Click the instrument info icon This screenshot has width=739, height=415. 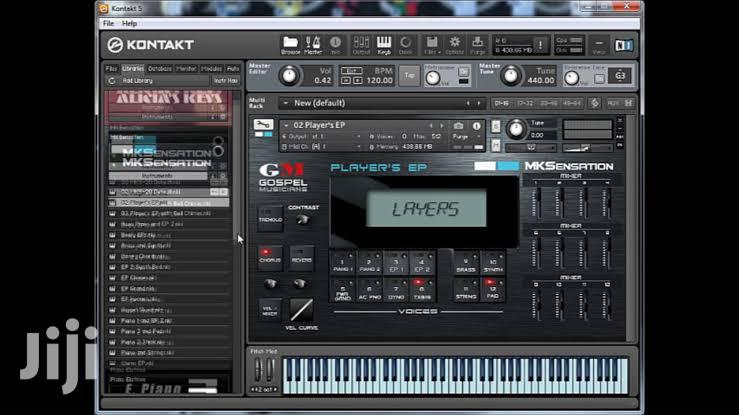[x=476, y=126]
